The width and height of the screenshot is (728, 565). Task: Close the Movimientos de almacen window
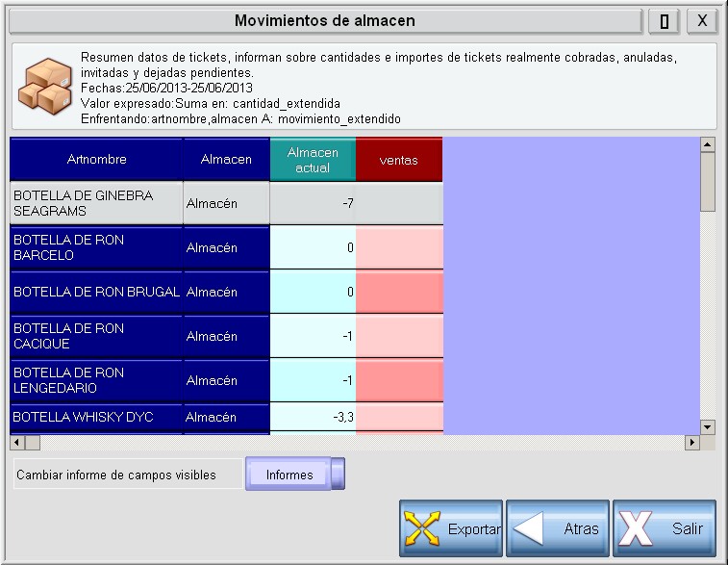click(x=702, y=20)
